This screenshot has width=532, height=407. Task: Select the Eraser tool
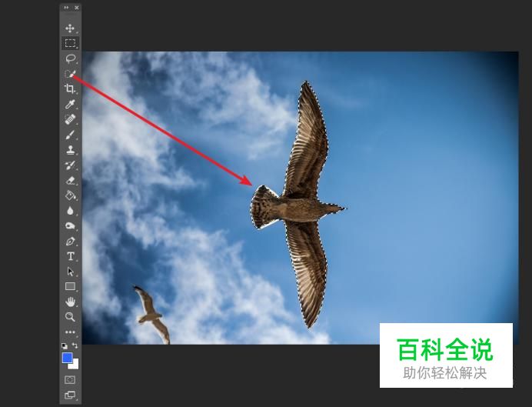70,180
